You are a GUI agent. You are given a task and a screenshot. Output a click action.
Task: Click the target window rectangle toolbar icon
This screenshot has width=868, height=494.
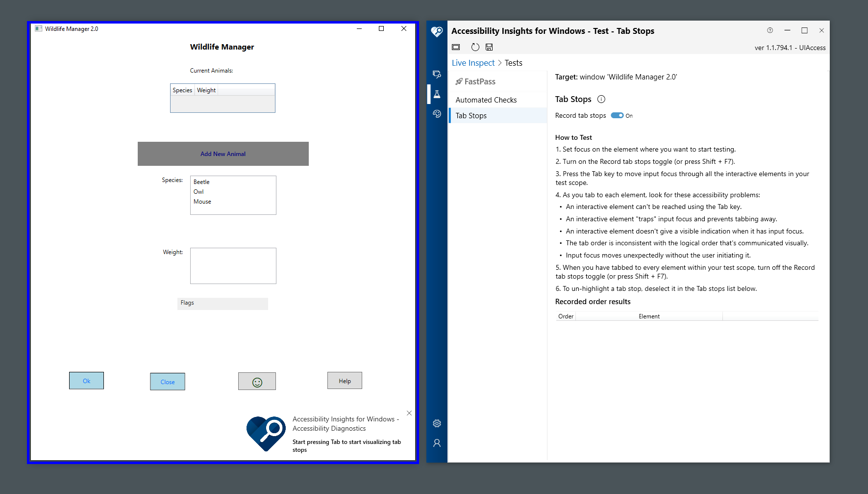point(456,47)
